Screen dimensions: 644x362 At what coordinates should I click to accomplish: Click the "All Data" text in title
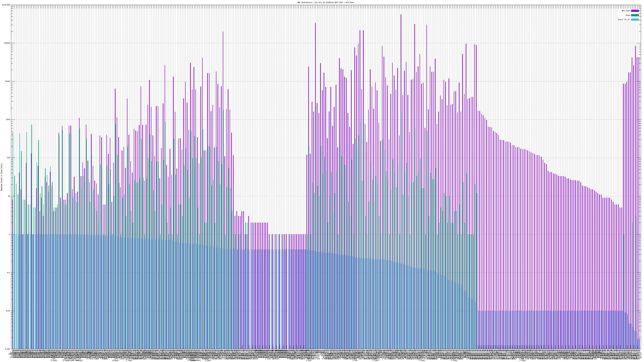350,2
